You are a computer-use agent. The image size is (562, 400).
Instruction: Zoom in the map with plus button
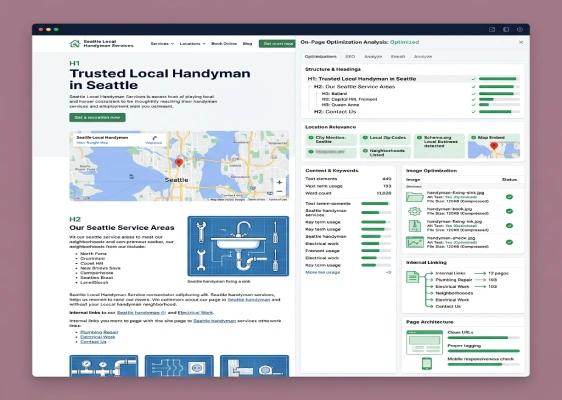[x=279, y=182]
